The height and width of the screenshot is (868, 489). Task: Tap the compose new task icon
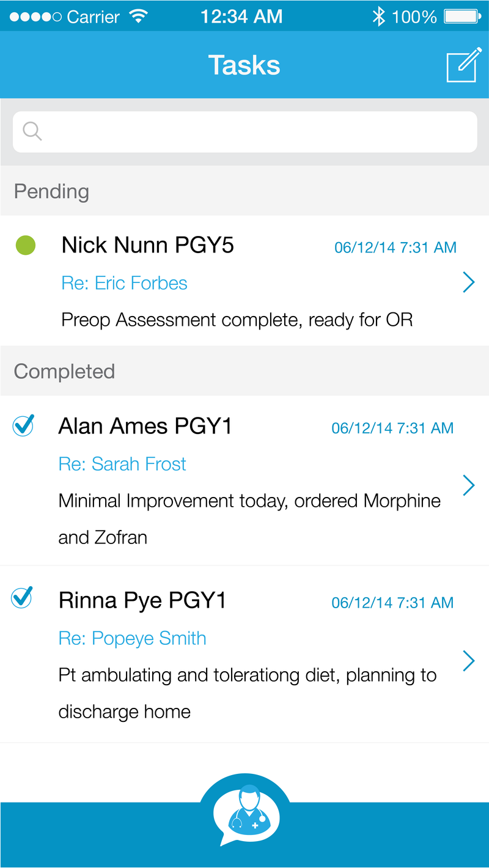coord(463,65)
